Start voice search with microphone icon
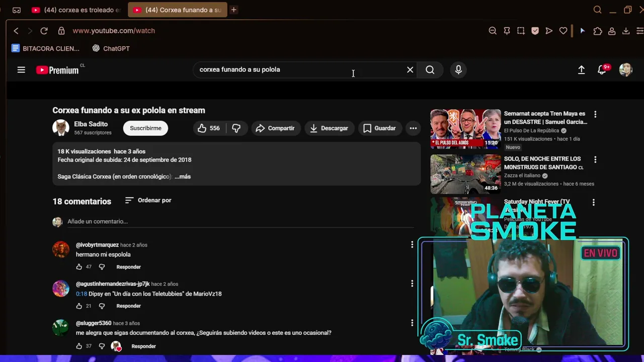644x362 pixels. click(458, 70)
